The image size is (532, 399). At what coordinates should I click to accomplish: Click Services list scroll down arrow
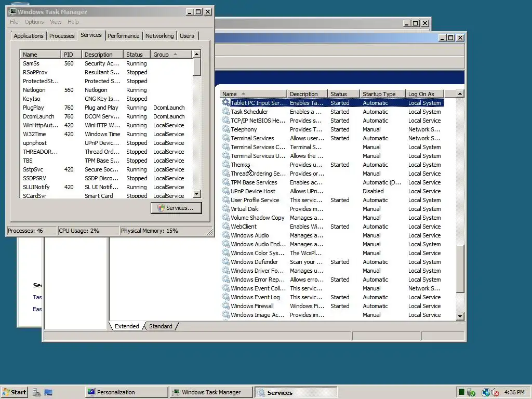pyautogui.click(x=460, y=316)
